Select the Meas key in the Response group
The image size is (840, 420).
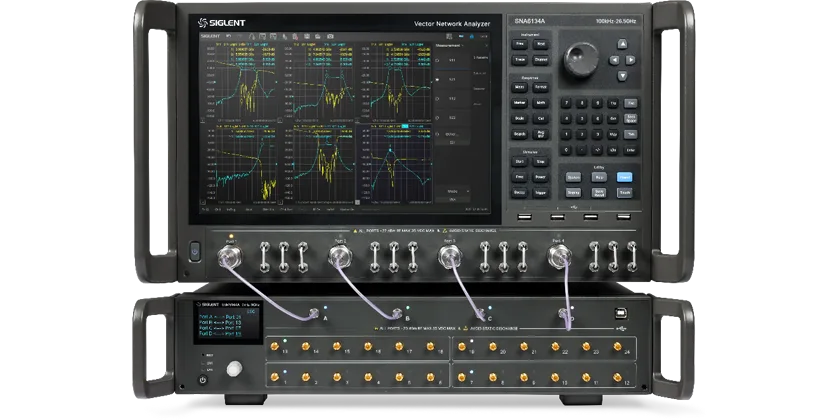(x=519, y=87)
